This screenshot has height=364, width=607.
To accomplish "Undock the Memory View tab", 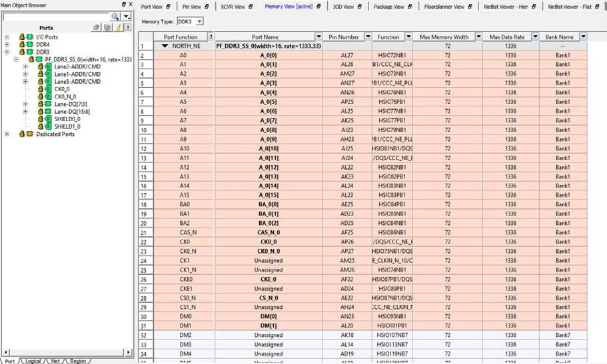I will coord(320,7).
